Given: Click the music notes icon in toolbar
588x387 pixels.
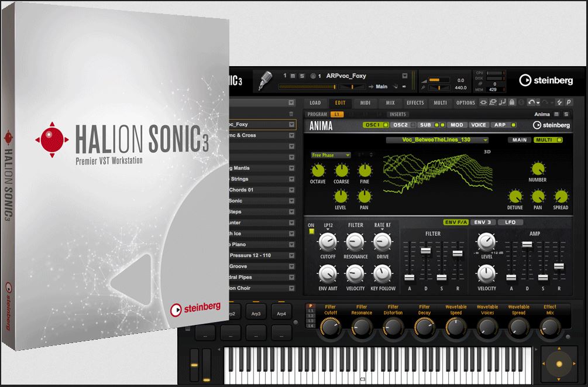Looking at the screenshot, I should [503, 102].
